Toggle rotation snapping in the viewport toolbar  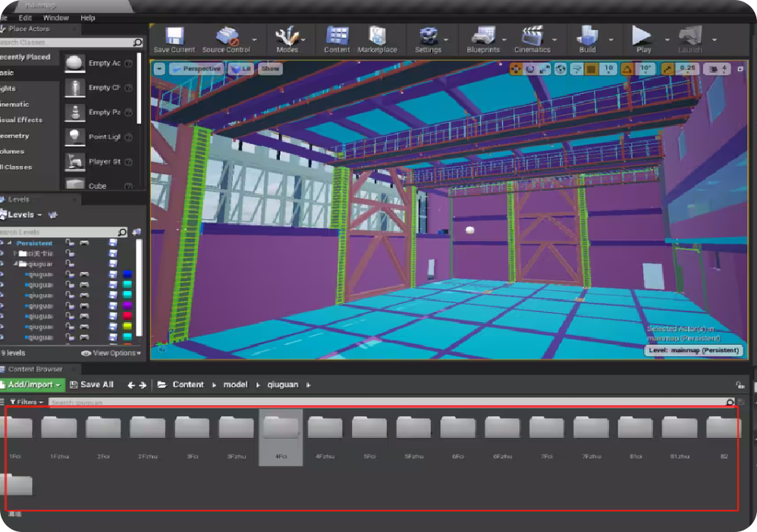tap(628, 69)
